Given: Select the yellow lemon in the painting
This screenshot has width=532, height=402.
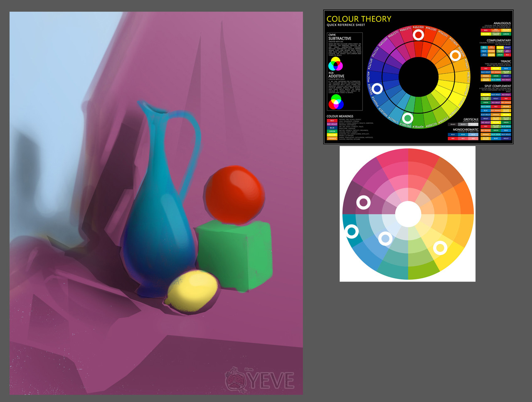Looking at the screenshot, I should (192, 292).
